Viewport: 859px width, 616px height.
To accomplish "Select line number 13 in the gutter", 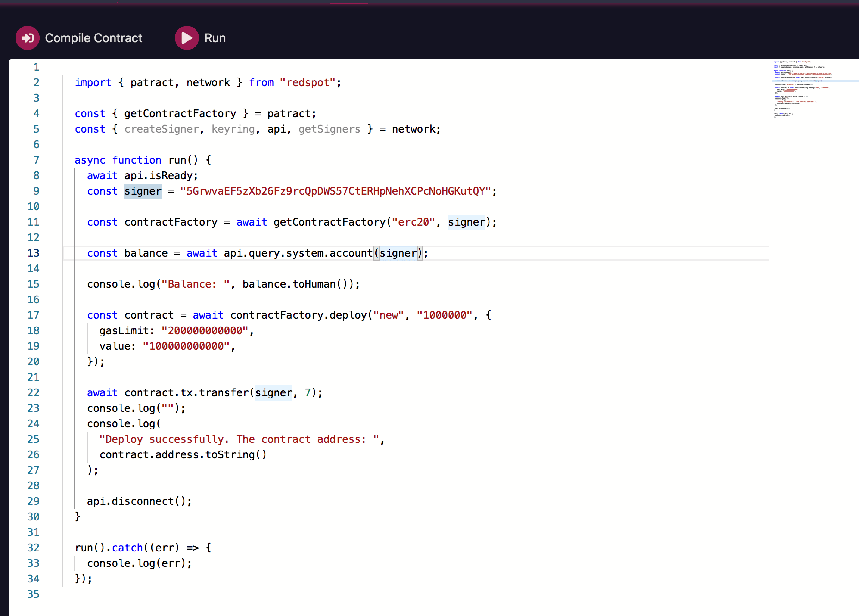I will [x=34, y=253].
